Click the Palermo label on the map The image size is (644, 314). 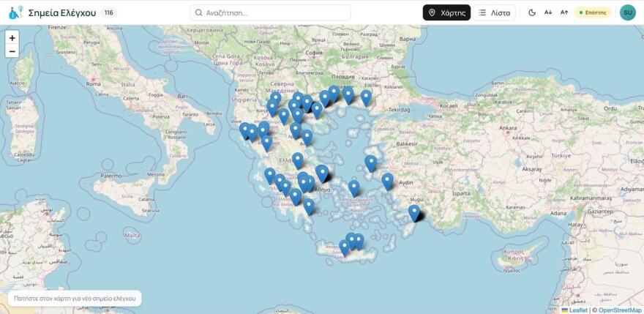tap(111, 176)
